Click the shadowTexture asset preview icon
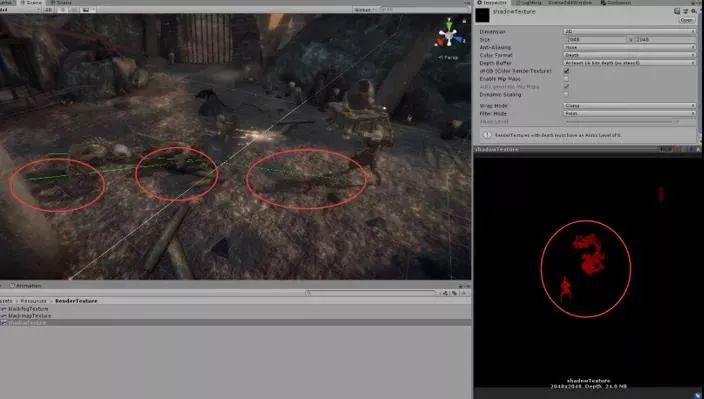 point(483,15)
